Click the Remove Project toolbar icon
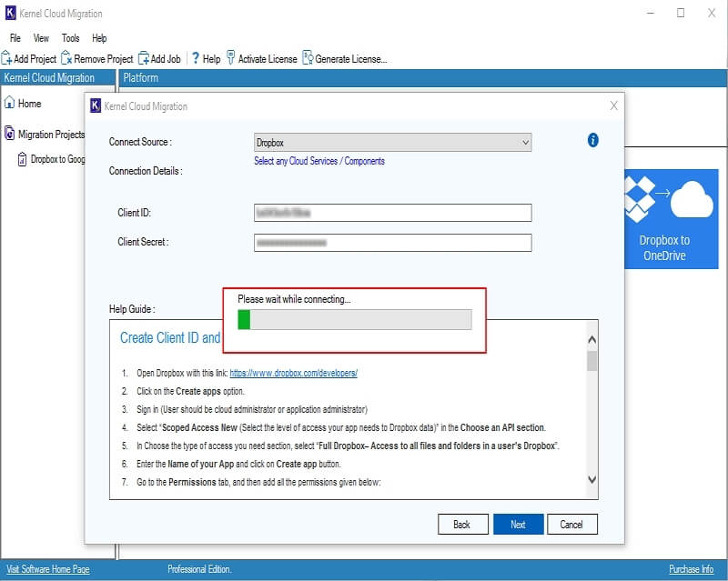The image size is (728, 581). click(x=66, y=58)
